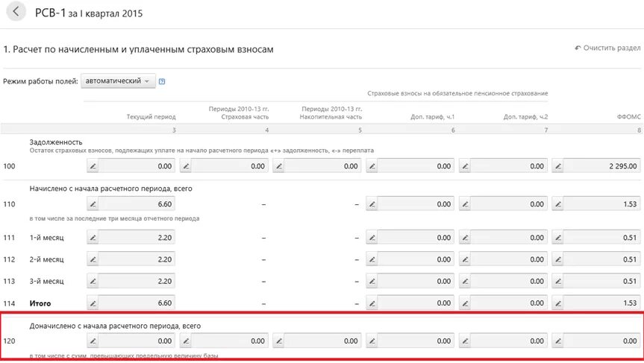Click pencil icon in row 120 current period

point(93,341)
